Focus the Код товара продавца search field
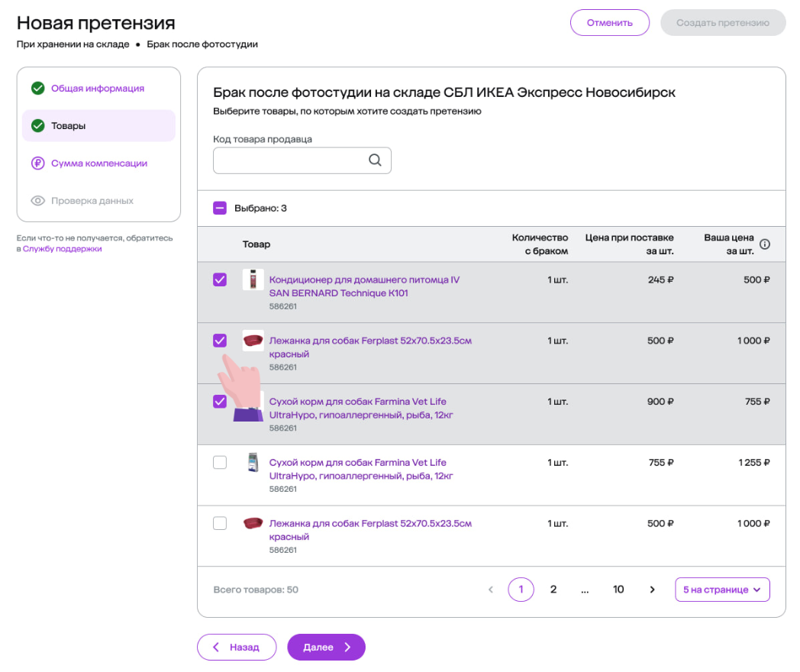 click(x=290, y=160)
